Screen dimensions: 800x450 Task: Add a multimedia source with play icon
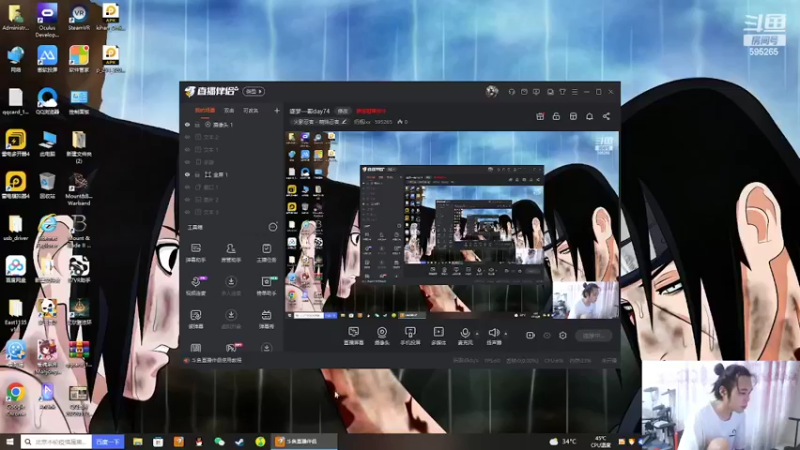(x=438, y=336)
